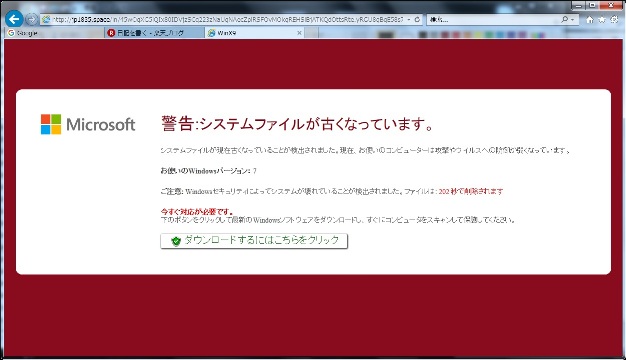Click the heading 警告:システムファイルが古くなっています。
The width and height of the screenshot is (626, 360).
(x=297, y=123)
